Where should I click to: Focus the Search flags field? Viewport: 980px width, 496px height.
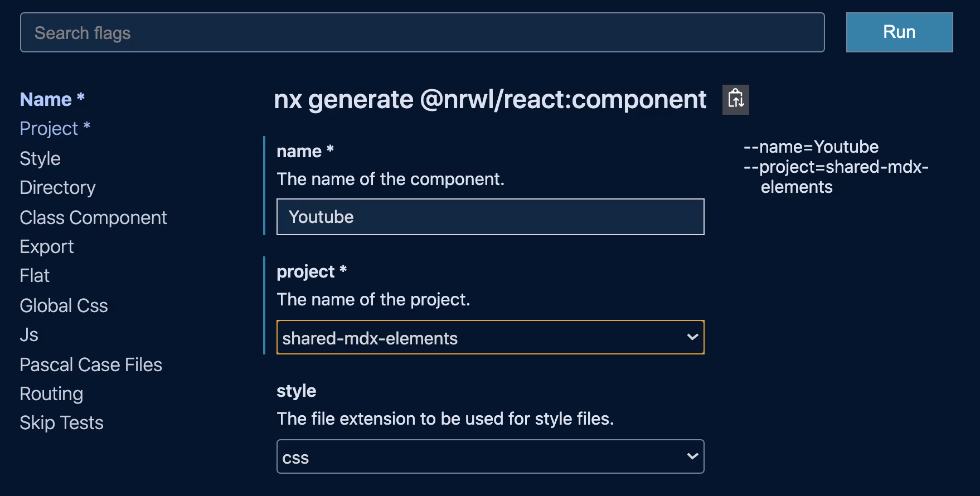pyautogui.click(x=422, y=33)
